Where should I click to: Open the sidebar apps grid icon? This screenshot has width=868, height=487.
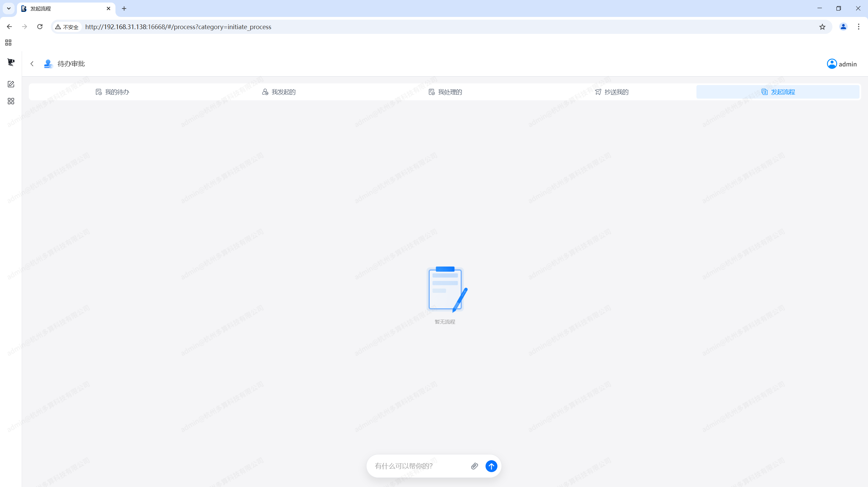[x=11, y=101]
